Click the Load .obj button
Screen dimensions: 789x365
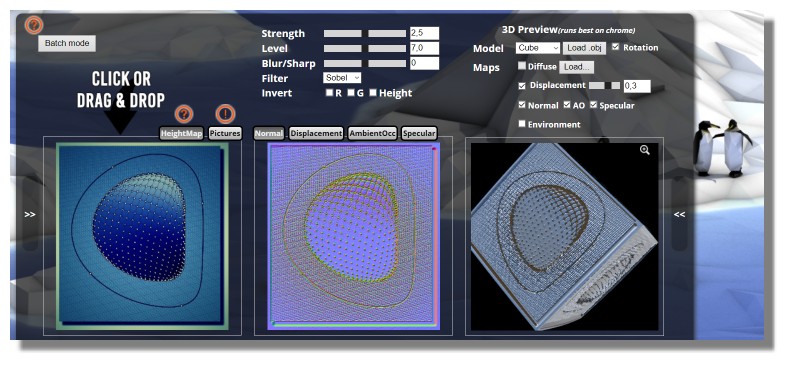click(x=584, y=48)
